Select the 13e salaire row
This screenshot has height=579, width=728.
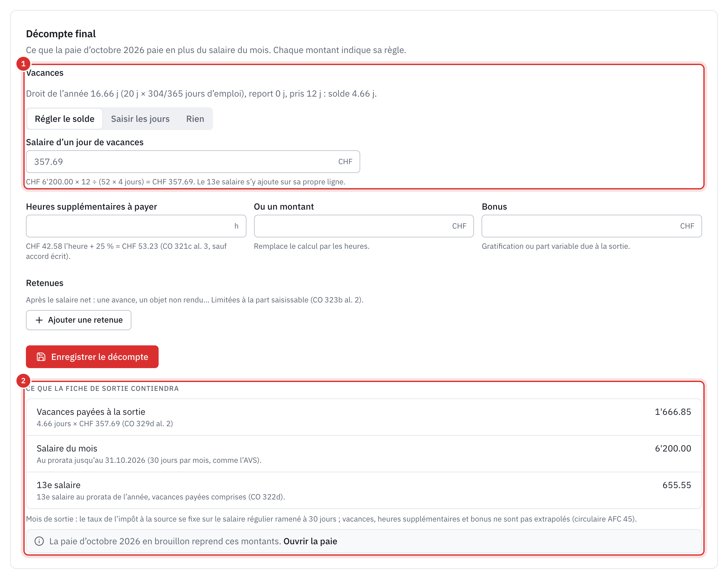tap(364, 490)
